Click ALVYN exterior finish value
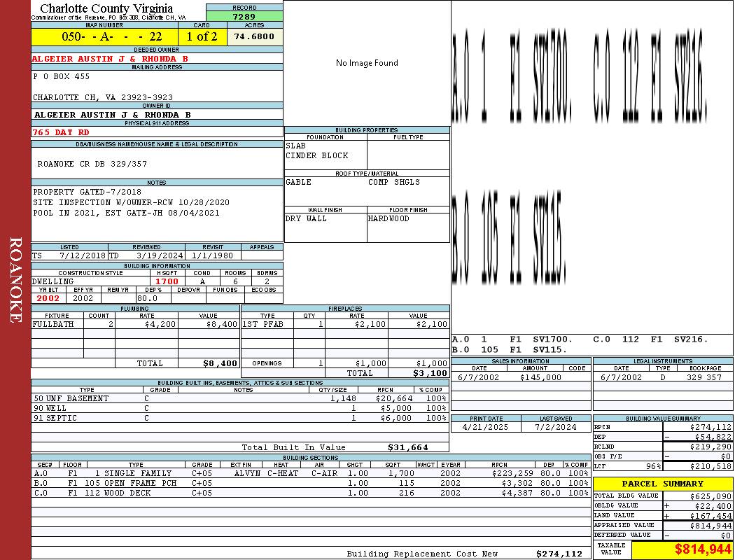Image resolution: width=735 pixels, height=560 pixels. (x=248, y=474)
